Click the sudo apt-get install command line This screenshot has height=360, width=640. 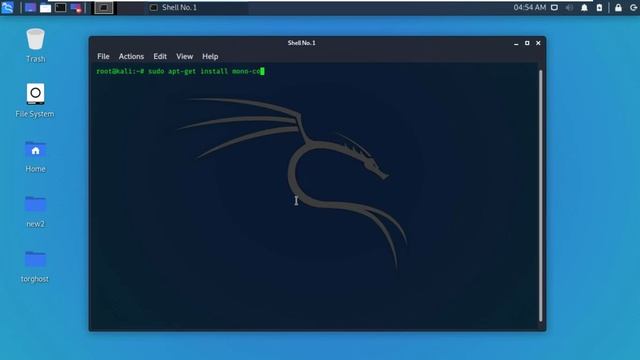tap(180, 71)
